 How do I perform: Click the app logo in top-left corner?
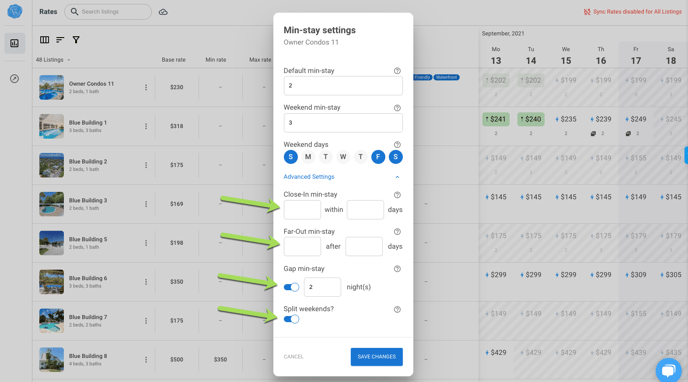coord(14,11)
